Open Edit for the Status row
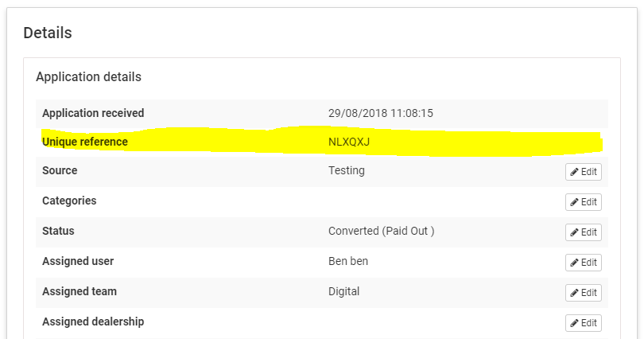Image resolution: width=644 pixels, height=339 pixels. (583, 232)
